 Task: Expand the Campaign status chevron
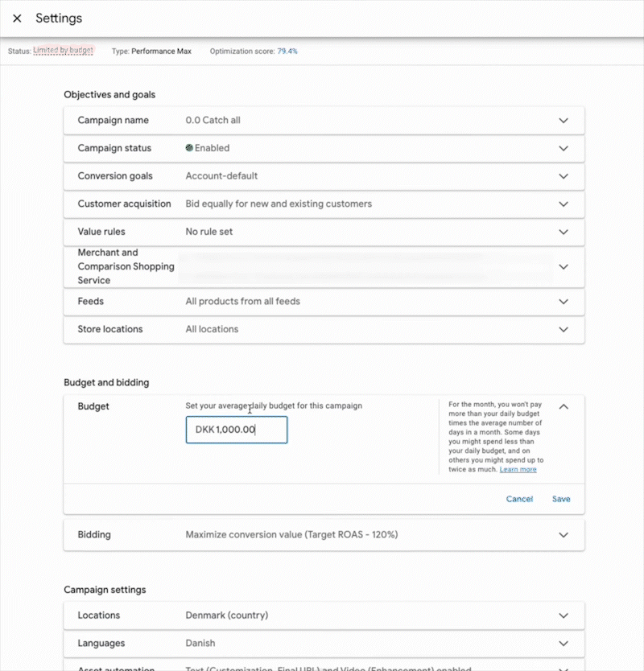(x=563, y=148)
